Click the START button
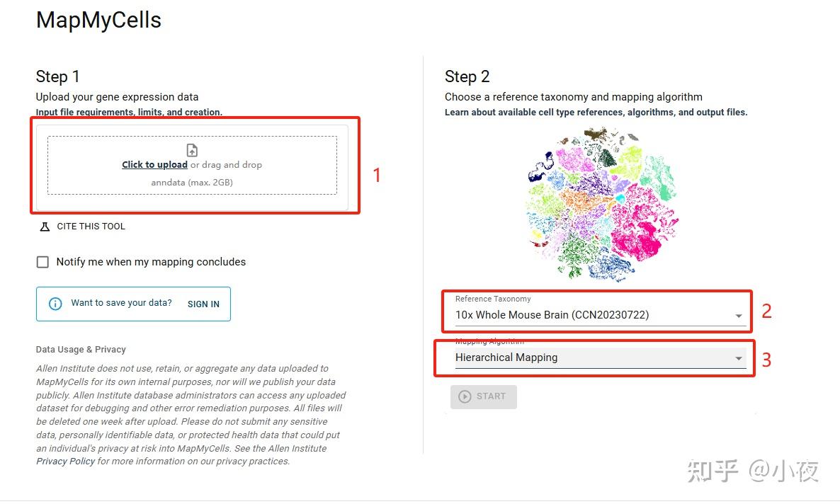Screen dimensions: 840x504 (x=484, y=396)
